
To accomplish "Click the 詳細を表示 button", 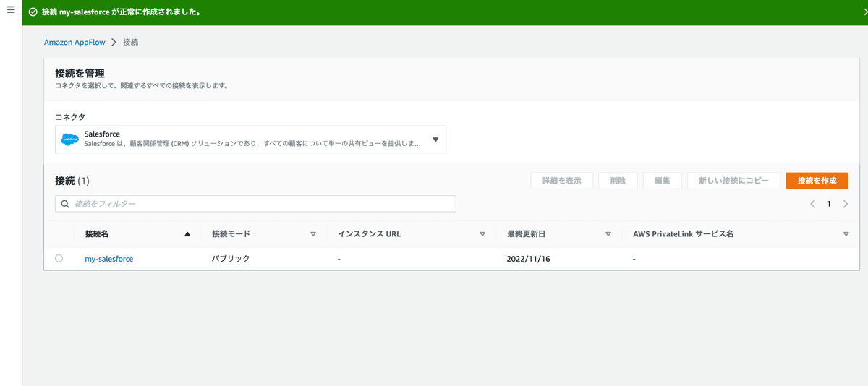I will click(562, 181).
